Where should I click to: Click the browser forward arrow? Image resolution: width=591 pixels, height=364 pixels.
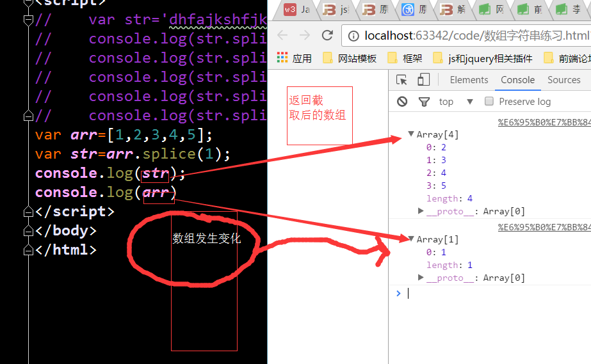[x=305, y=35]
